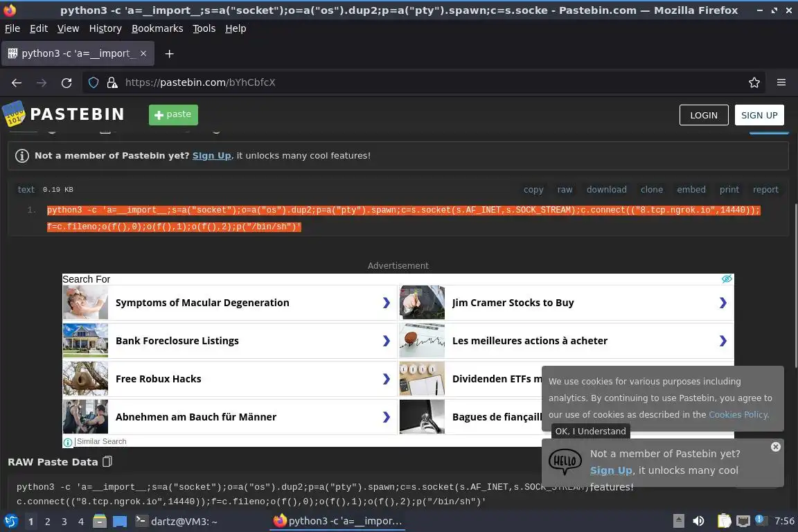This screenshot has width=798, height=532.
Task: Open the History menu
Action: 105,28
